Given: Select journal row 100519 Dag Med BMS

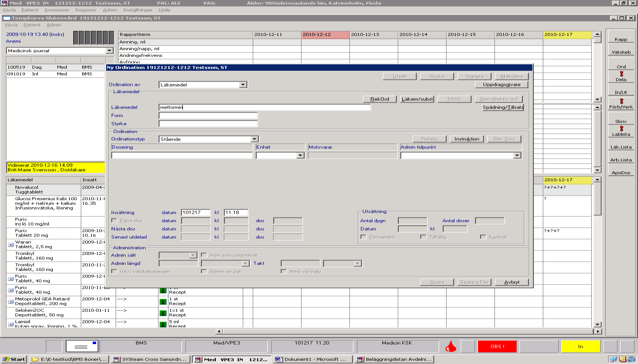Looking at the screenshot, I should [55, 67].
